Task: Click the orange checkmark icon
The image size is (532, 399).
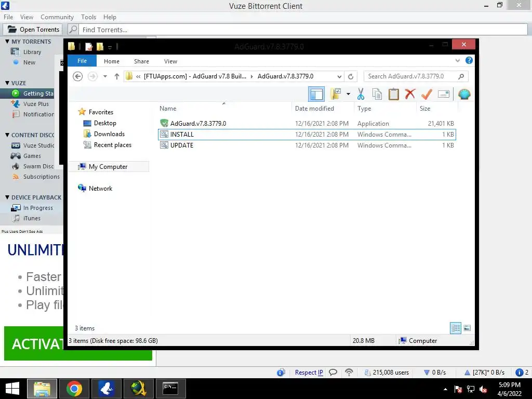Action: point(427,94)
